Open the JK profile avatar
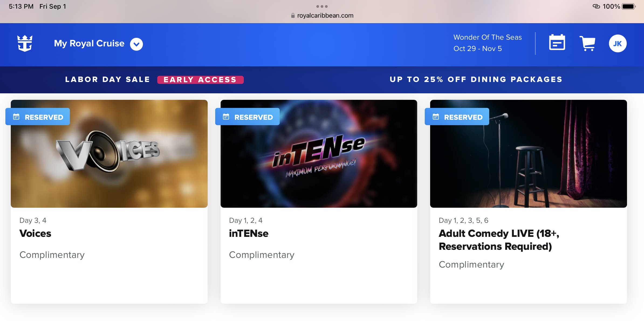This screenshot has height=321, width=644. point(617,43)
